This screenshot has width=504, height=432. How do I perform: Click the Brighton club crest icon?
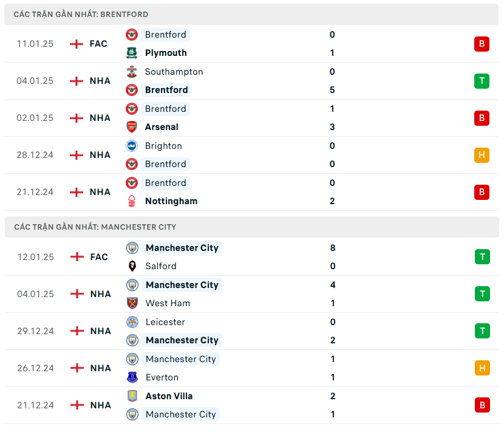click(x=132, y=146)
